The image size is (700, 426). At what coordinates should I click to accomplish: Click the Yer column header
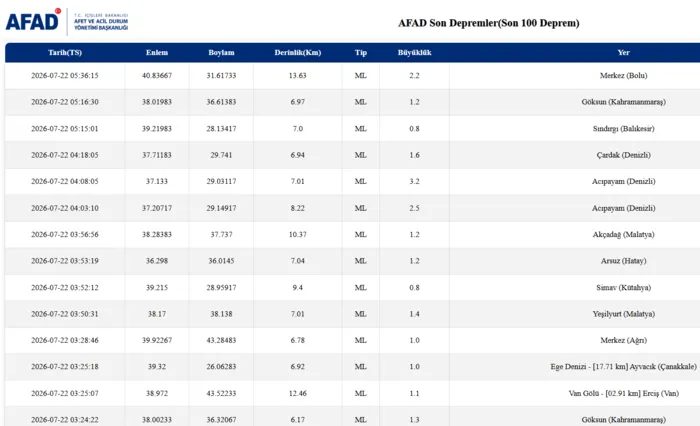(x=623, y=53)
